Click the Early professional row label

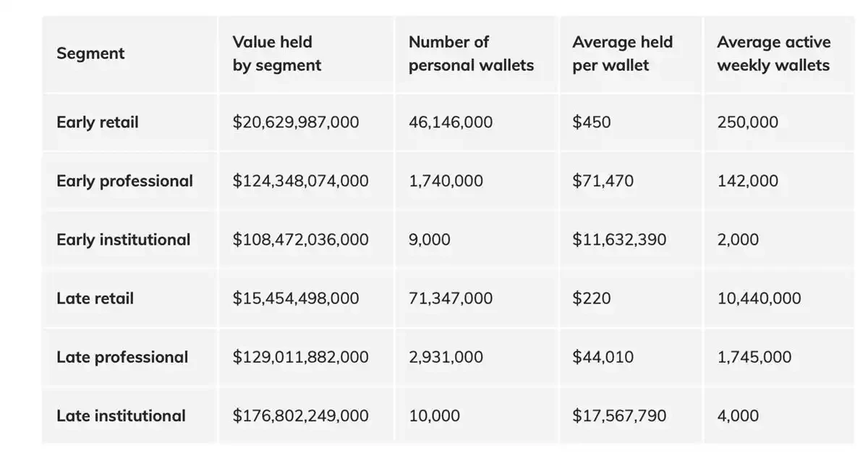[124, 180]
